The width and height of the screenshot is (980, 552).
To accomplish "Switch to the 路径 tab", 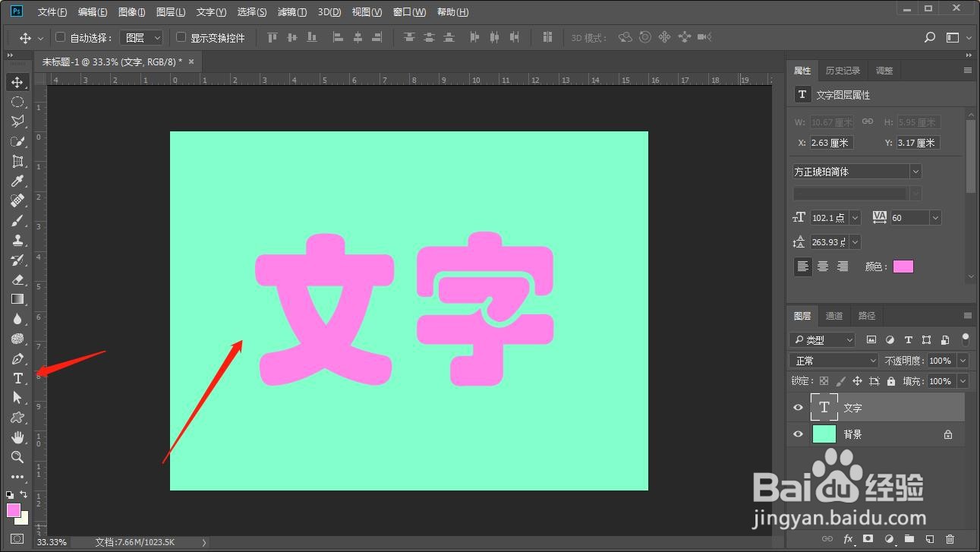I will pyautogui.click(x=867, y=316).
